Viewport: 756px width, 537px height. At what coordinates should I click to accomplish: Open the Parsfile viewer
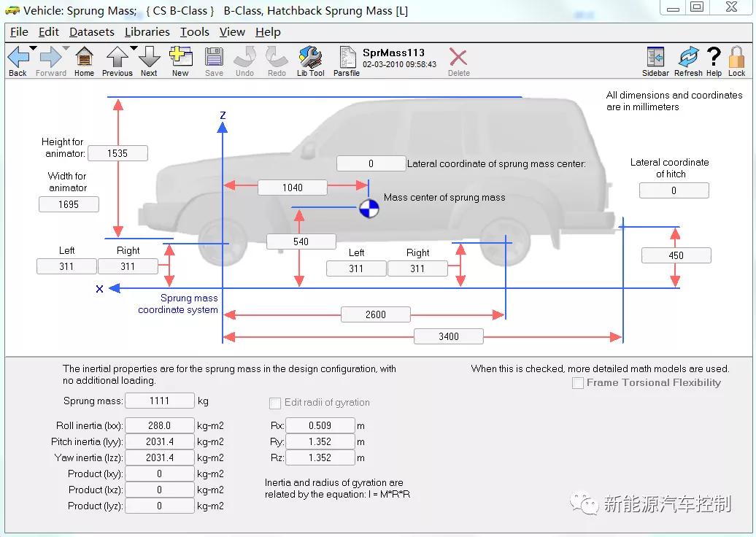click(x=347, y=60)
